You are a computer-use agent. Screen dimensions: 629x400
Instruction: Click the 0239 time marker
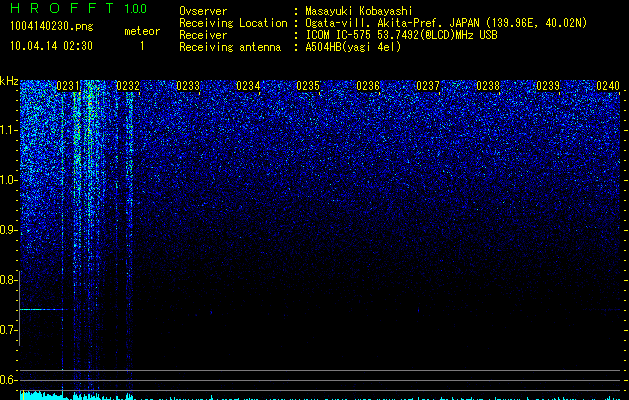coord(548,86)
